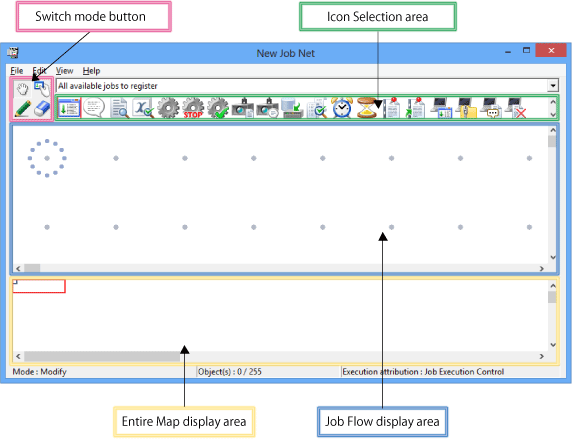Click the Entire Map area's horizontal scrollbar thumb
The width and height of the screenshot is (572, 439).
(x=102, y=356)
